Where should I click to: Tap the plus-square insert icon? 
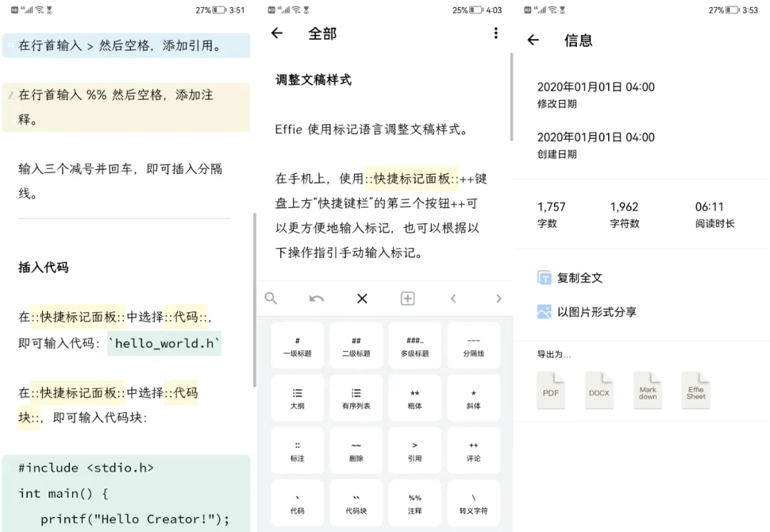point(408,298)
